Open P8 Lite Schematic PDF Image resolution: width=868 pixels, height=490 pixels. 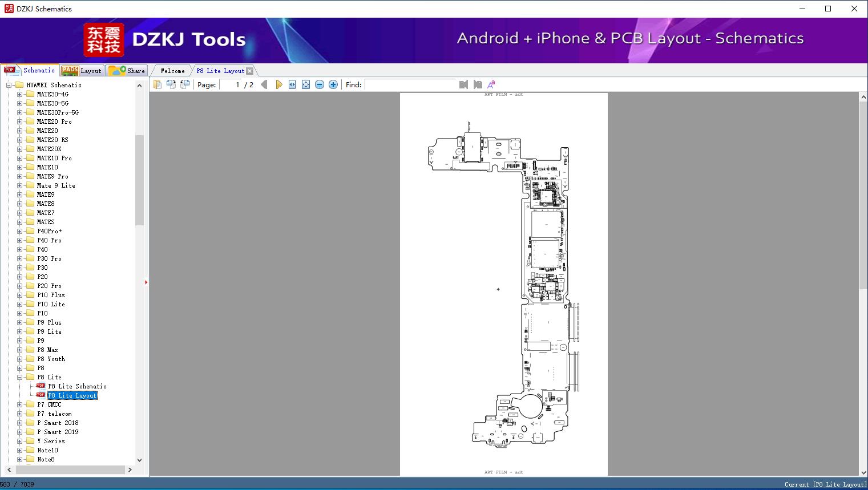click(77, 386)
